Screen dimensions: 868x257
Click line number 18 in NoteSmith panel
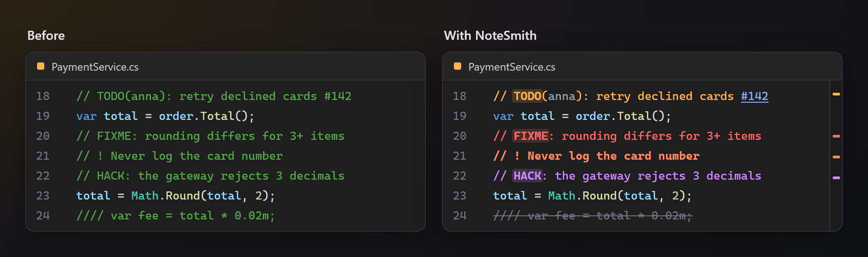click(x=460, y=96)
